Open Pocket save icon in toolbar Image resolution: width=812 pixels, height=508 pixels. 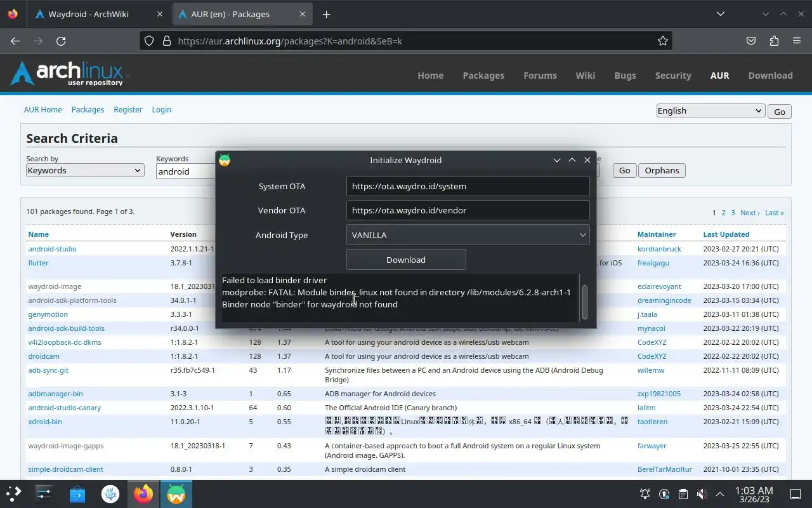click(751, 41)
